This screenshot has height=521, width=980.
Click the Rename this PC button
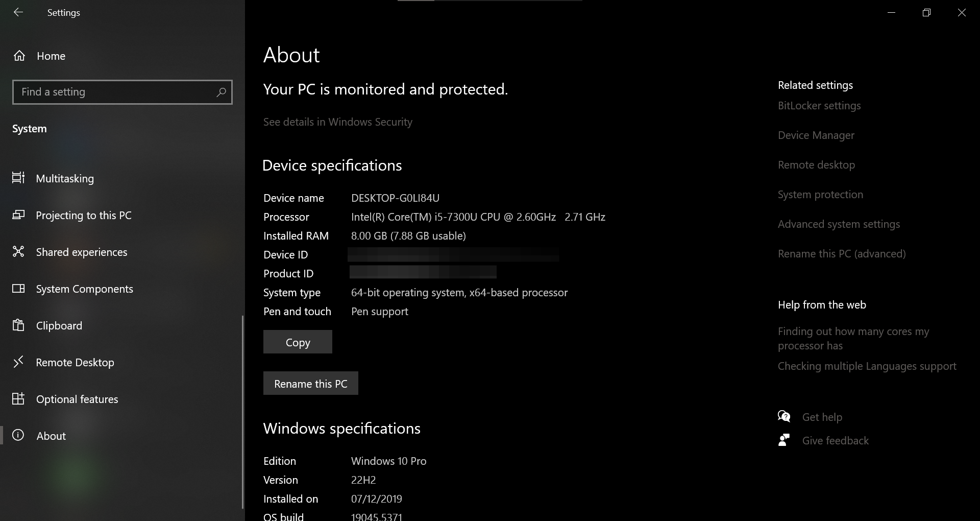tap(311, 383)
